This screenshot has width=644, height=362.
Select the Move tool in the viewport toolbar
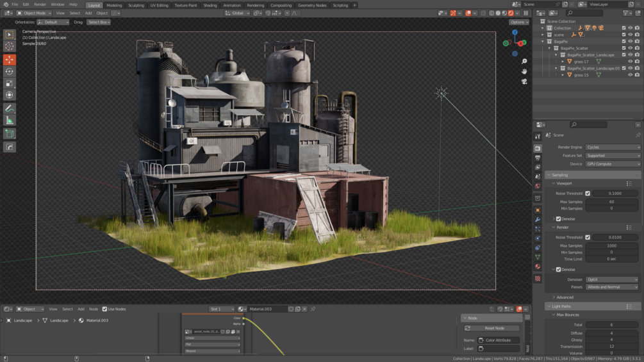point(10,60)
